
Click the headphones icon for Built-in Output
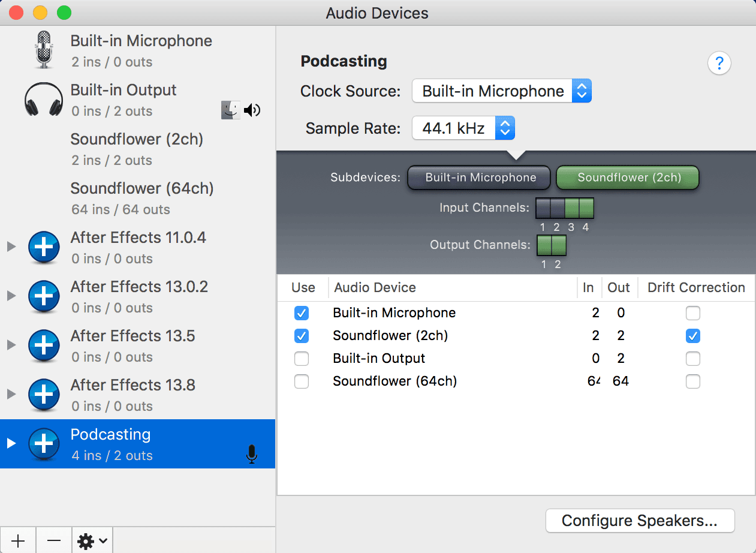pos(44,100)
